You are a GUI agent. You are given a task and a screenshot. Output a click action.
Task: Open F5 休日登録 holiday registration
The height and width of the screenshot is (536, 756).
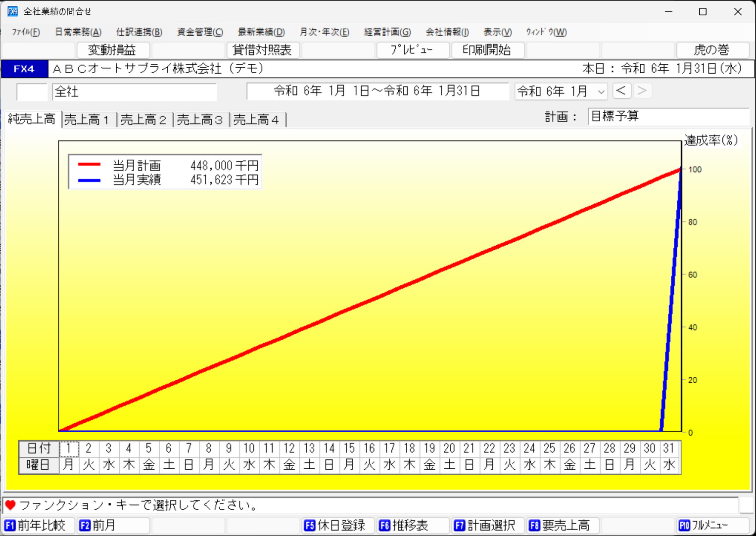[337, 526]
